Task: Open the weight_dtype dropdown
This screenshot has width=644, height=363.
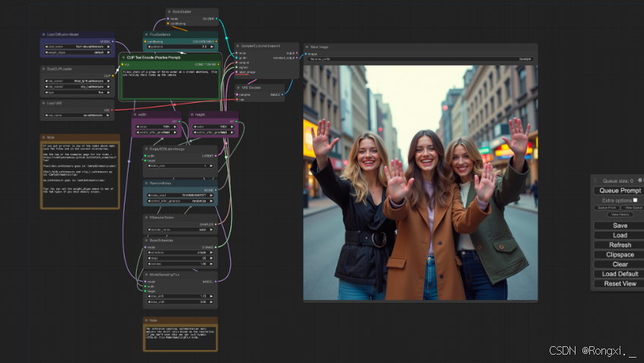Action: (x=78, y=53)
